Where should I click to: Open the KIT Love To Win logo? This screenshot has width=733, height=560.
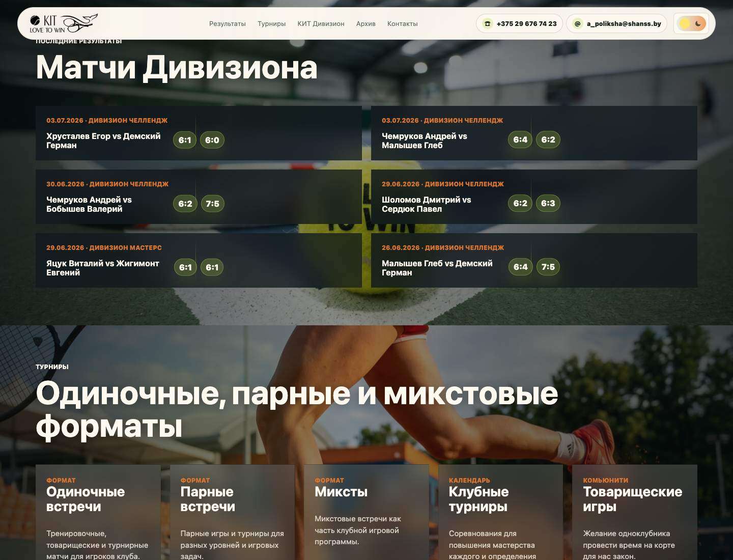pos(63,23)
